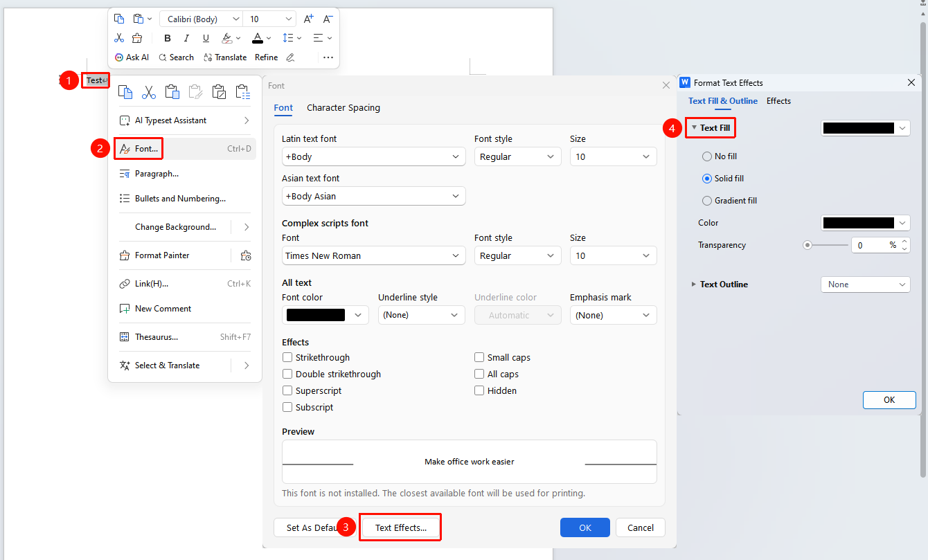This screenshot has height=560, width=928.
Task: Click scissors Cut icon in context menu
Action: 149,91
